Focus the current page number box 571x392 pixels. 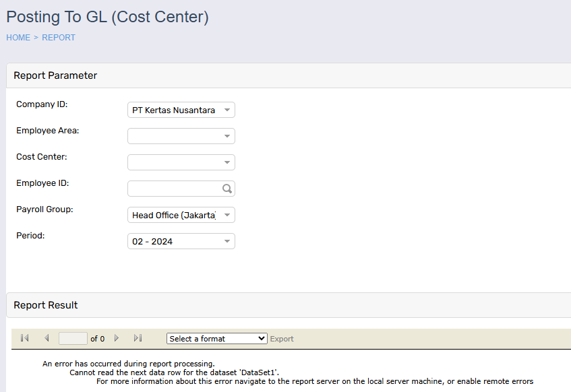pos(73,339)
